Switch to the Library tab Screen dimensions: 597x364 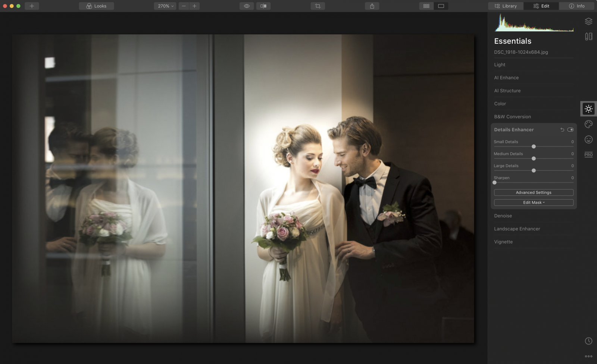[505, 6]
